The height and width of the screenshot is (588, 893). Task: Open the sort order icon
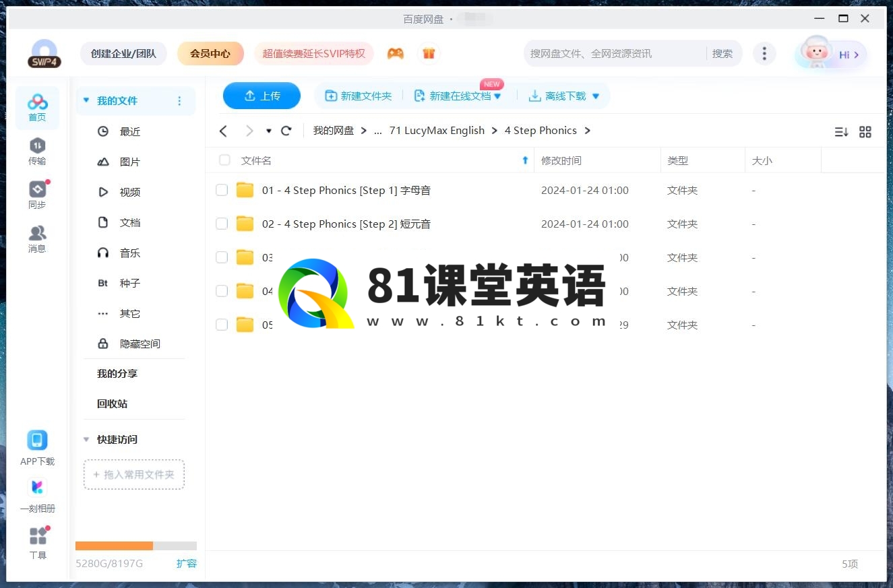(x=841, y=132)
